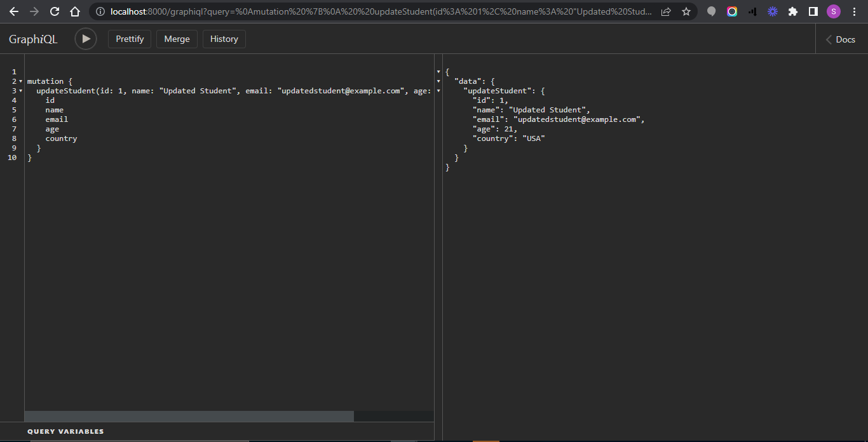The width and height of the screenshot is (868, 442).
Task: Collapse the "data" object in results
Action: click(438, 81)
